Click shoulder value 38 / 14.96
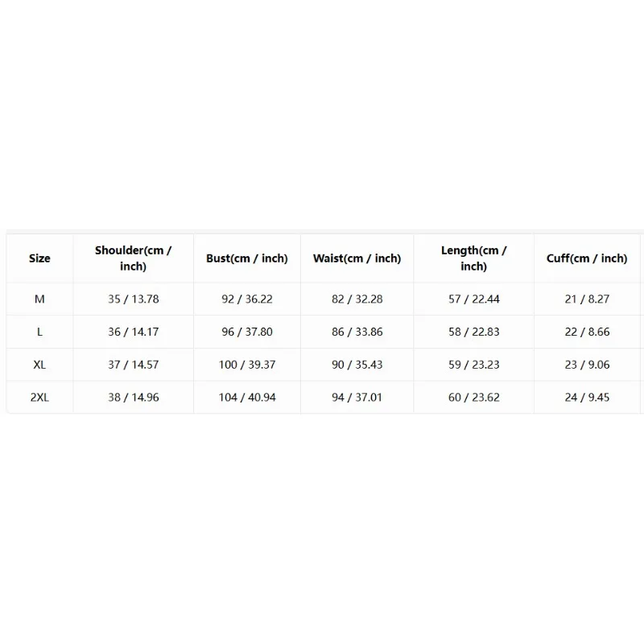Viewport: 644px width, 644px height. click(133, 398)
